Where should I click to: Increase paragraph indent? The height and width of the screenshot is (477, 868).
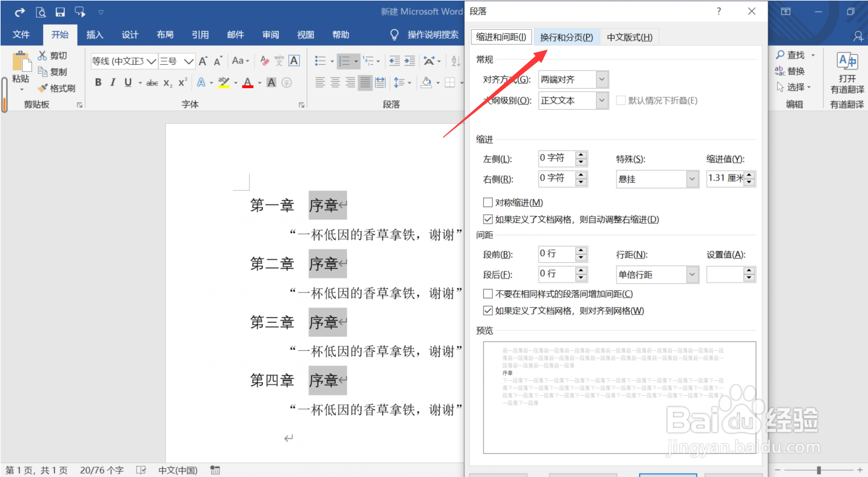[410, 61]
